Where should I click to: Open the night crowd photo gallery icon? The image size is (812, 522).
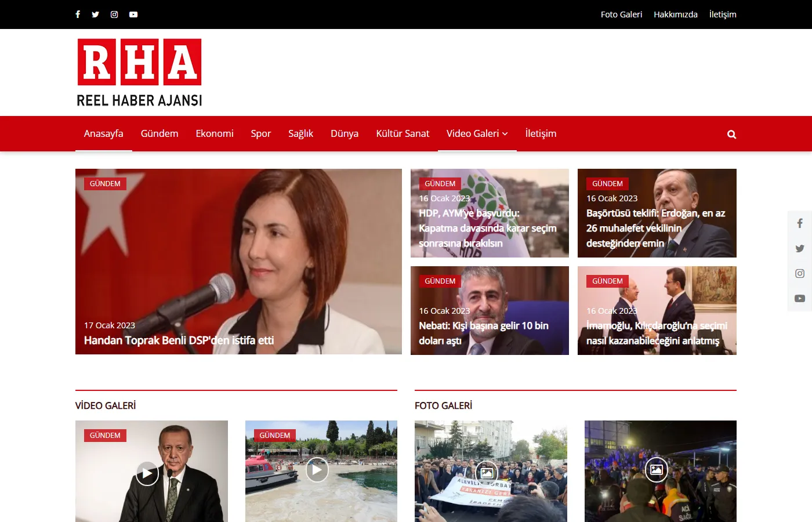657,469
